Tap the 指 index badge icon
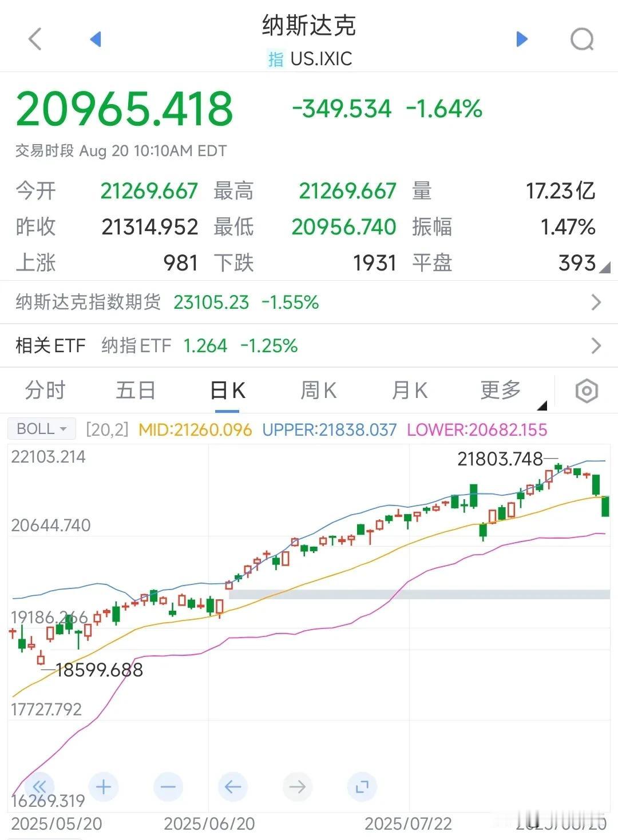618x840 pixels. (x=275, y=59)
